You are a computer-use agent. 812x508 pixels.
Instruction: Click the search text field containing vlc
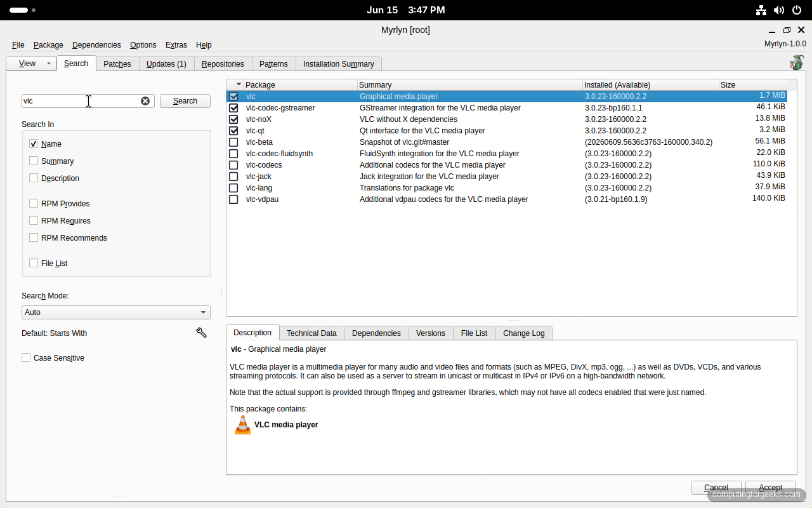click(x=88, y=101)
